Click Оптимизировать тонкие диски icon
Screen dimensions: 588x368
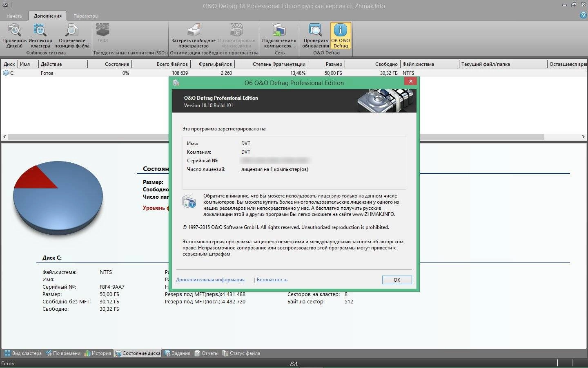[x=236, y=36]
